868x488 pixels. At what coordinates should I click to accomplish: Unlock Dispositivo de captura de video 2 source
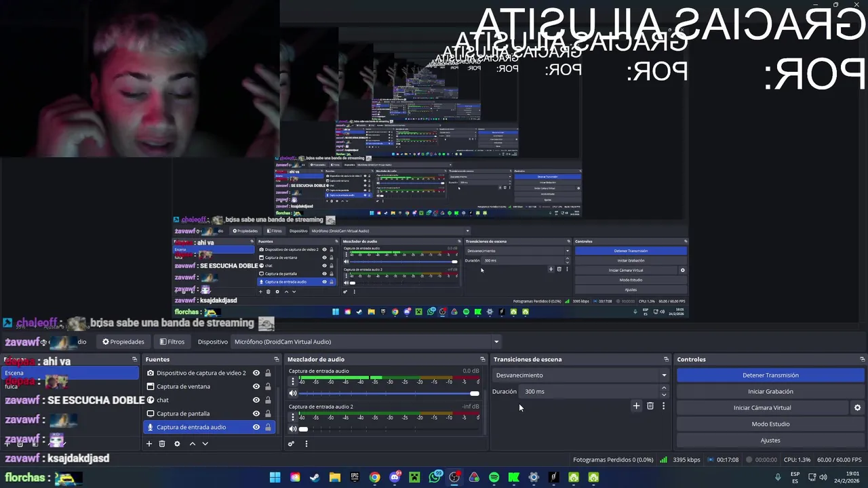268,373
